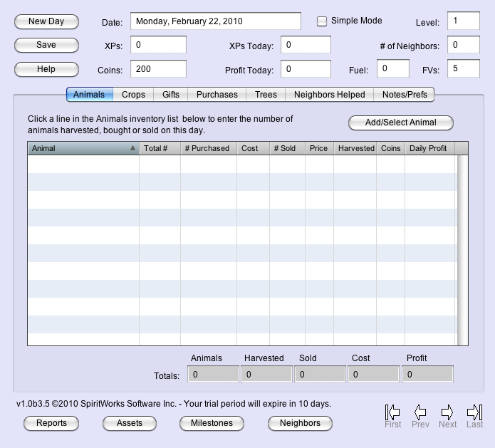
Task: Open the Neighbors button at bottom
Action: pos(300,423)
